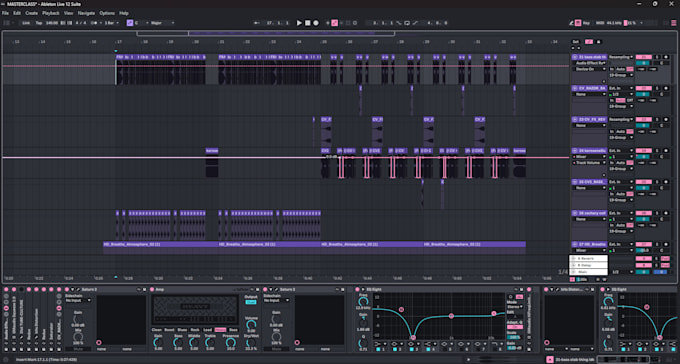Click the pencil edit icon
Viewport: 680px width, 364px height.
[x=571, y=23]
